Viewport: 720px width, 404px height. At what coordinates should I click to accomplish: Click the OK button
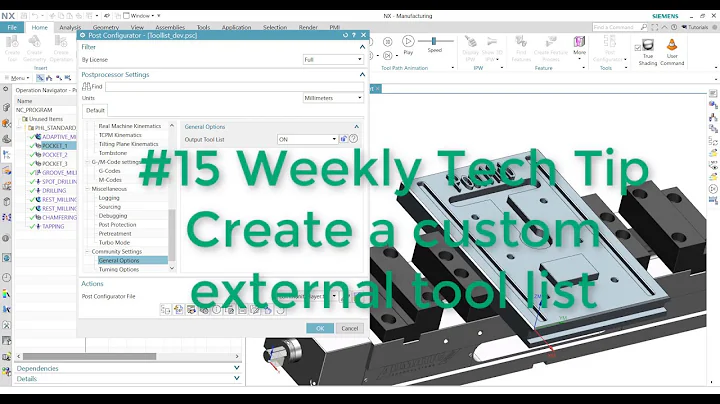[320, 328]
